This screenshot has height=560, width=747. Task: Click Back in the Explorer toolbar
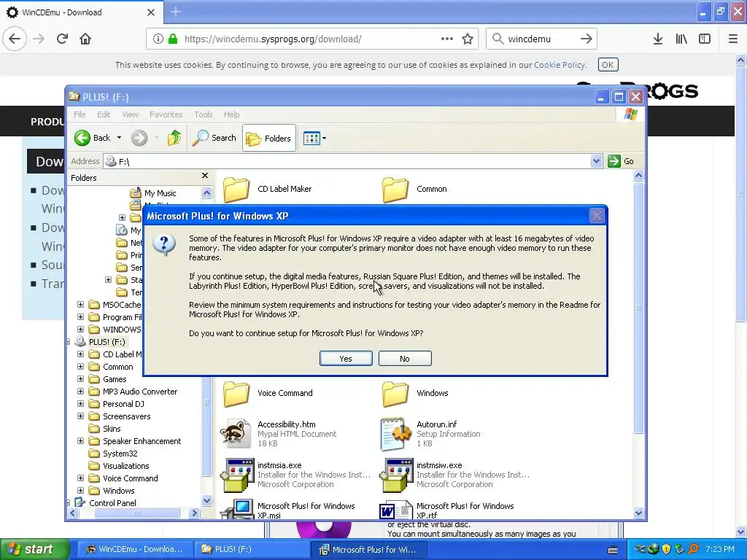click(93, 138)
